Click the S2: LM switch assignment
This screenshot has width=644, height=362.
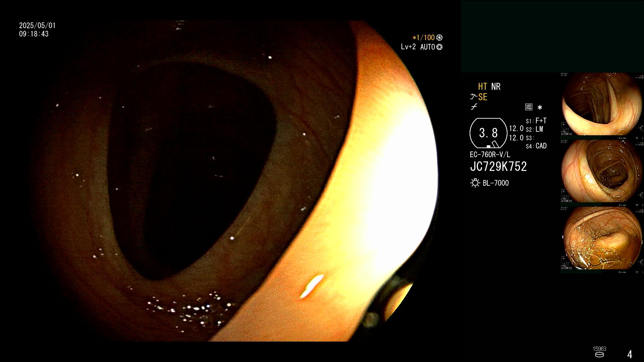[x=534, y=129]
